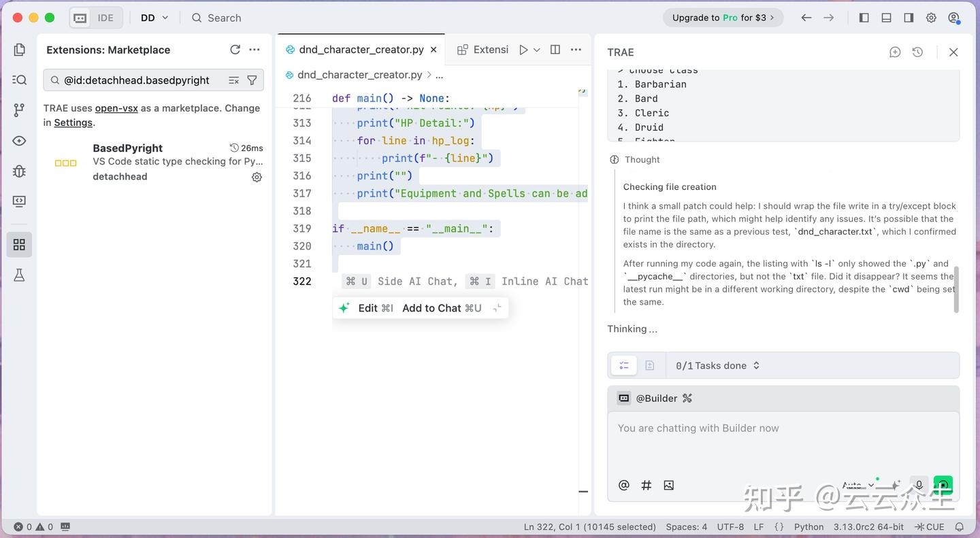Open the Testing flask icon in sidebar
Image resolution: width=980 pixels, height=538 pixels.
click(19, 275)
